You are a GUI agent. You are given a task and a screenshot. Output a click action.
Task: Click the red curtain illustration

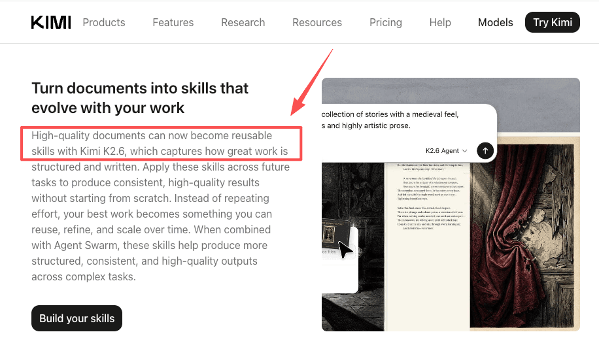pyautogui.click(x=522, y=237)
